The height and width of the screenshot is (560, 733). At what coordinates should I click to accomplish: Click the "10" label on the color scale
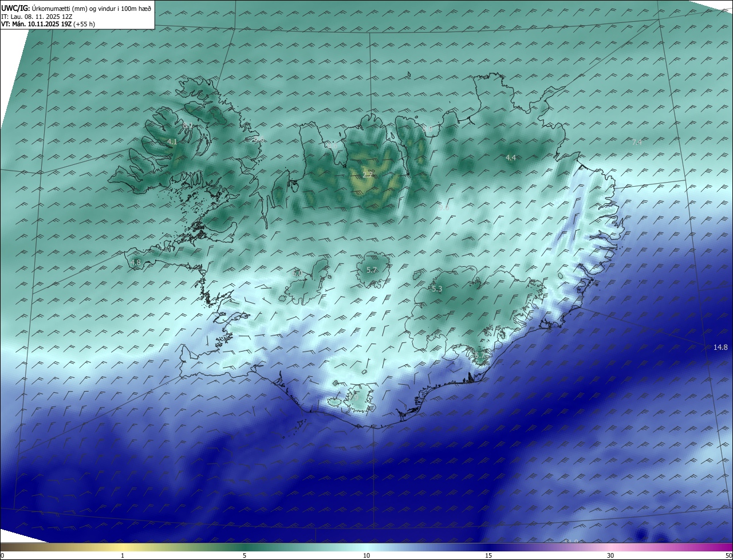click(x=366, y=555)
